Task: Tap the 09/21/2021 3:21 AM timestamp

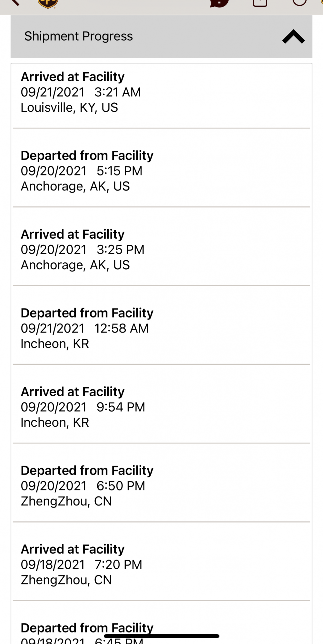Action: coord(81,92)
